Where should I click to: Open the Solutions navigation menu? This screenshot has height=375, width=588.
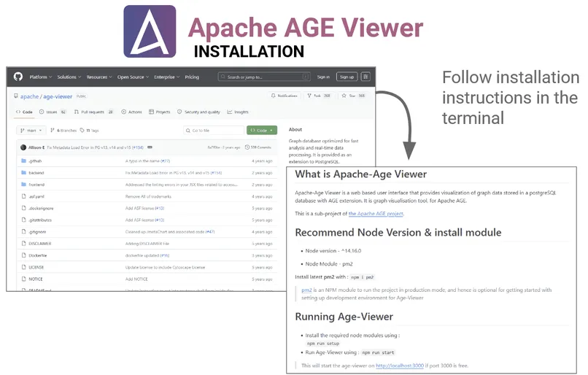pyautogui.click(x=69, y=77)
